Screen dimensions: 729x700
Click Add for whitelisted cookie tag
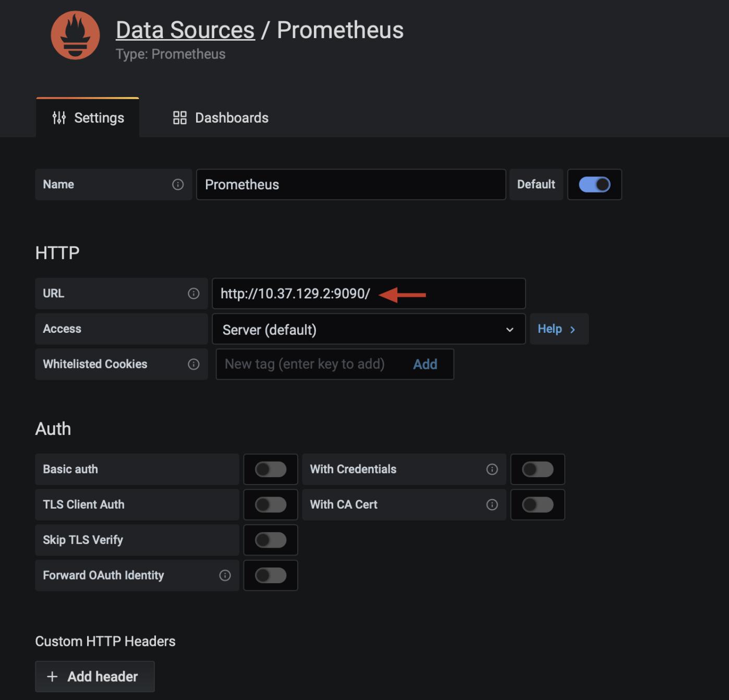coord(425,364)
